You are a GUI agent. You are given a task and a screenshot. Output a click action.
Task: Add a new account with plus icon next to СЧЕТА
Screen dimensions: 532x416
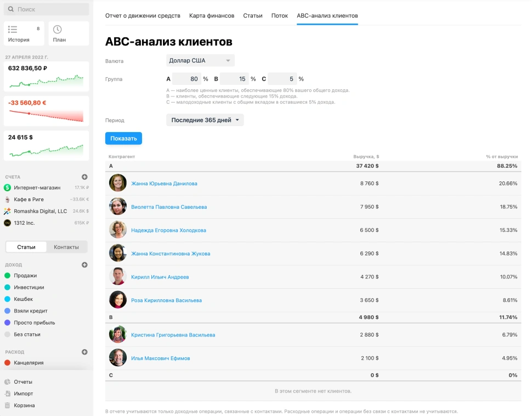[x=84, y=177]
